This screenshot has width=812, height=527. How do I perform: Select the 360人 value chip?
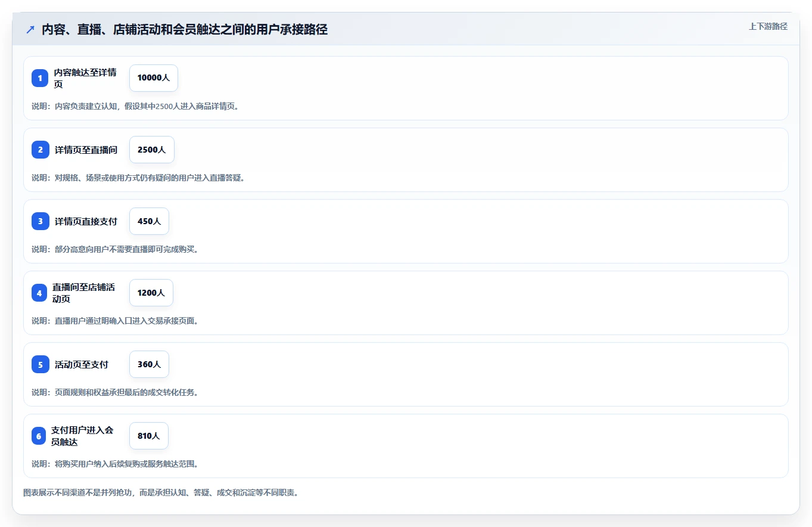149,364
